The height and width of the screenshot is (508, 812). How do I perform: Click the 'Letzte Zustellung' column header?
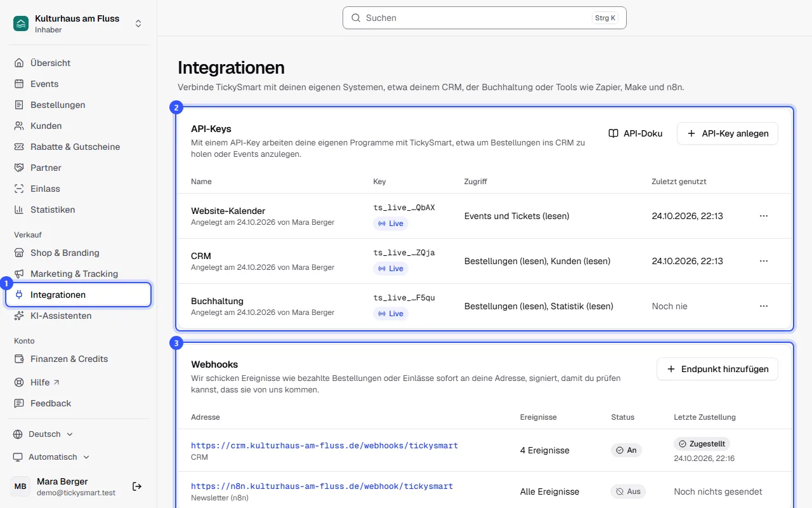[705, 417]
